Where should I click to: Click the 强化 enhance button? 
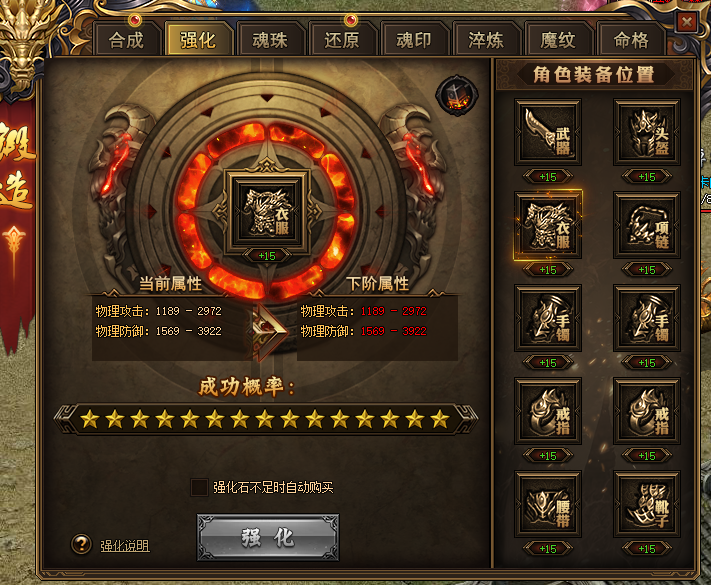click(x=268, y=537)
